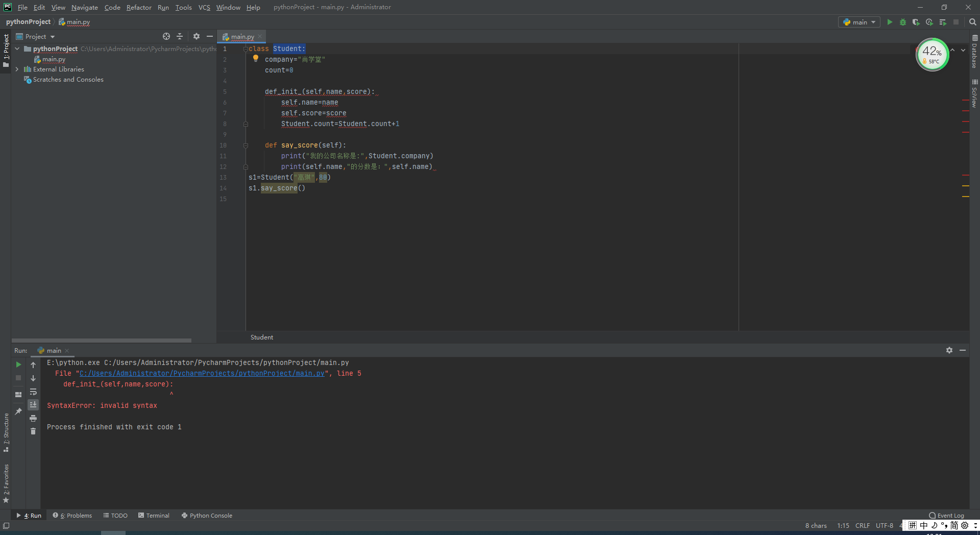Expand External Libraries tree node

click(x=17, y=69)
